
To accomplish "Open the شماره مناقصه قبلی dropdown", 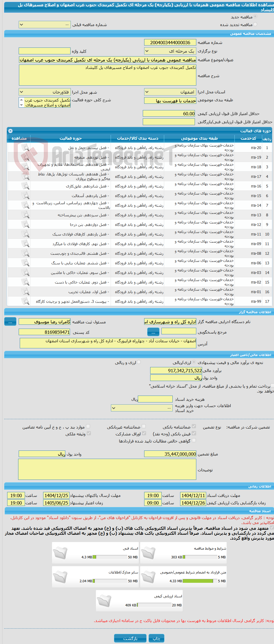I will point(45,25).
